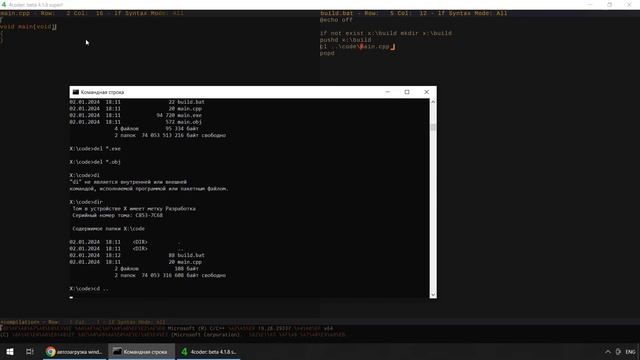Close the 4coder window

629,4
